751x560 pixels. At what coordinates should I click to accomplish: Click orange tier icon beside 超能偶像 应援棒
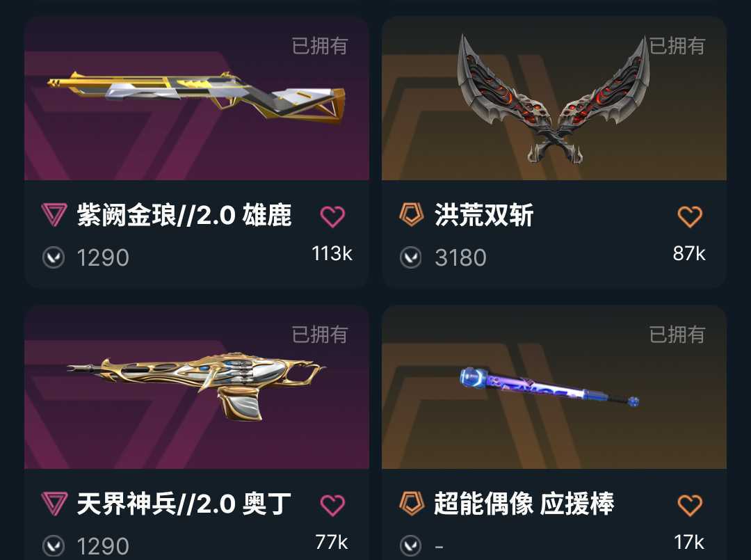[x=412, y=503]
